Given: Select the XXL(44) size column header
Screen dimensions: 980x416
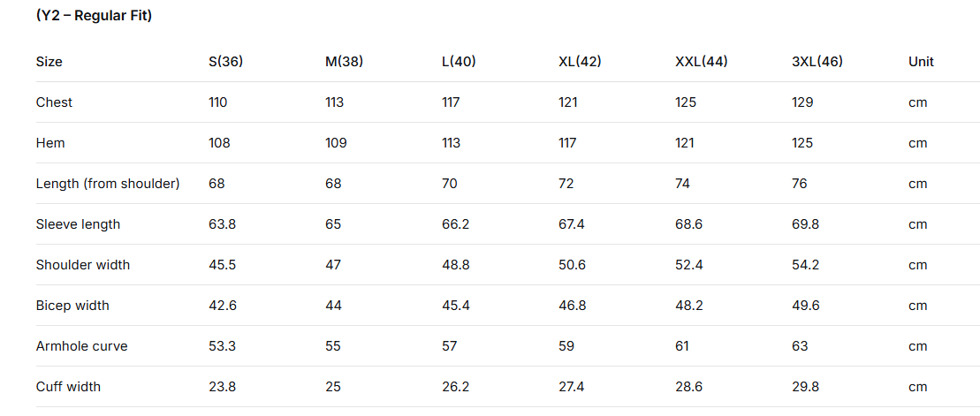Looking at the screenshot, I should pos(702,62).
